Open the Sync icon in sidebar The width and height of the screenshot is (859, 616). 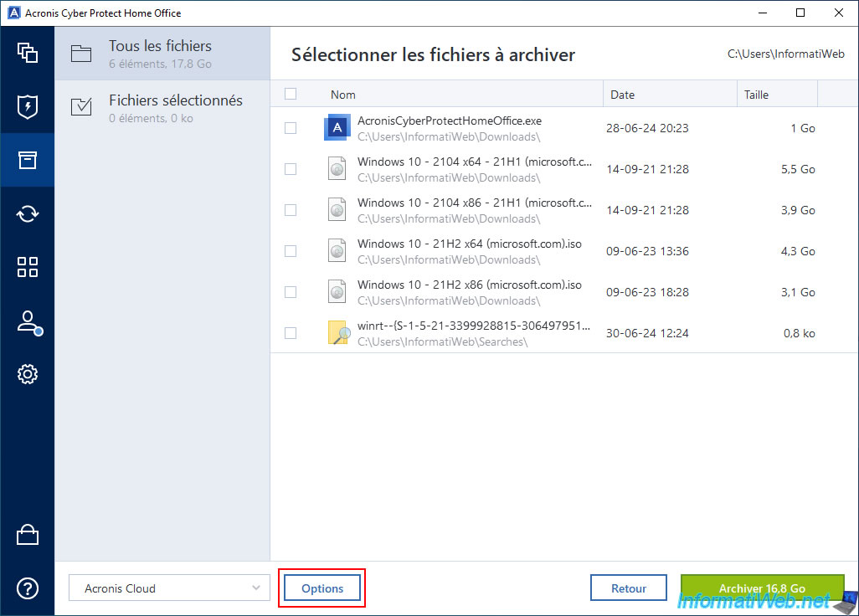pos(27,213)
